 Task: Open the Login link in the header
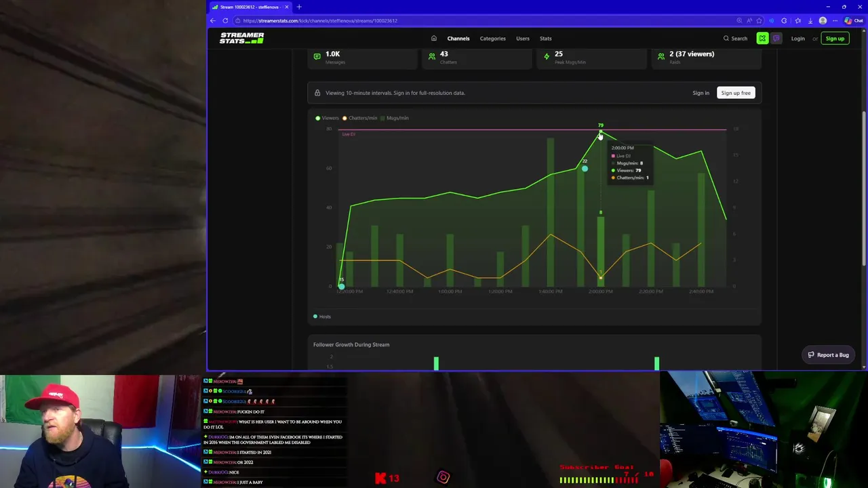[797, 39]
